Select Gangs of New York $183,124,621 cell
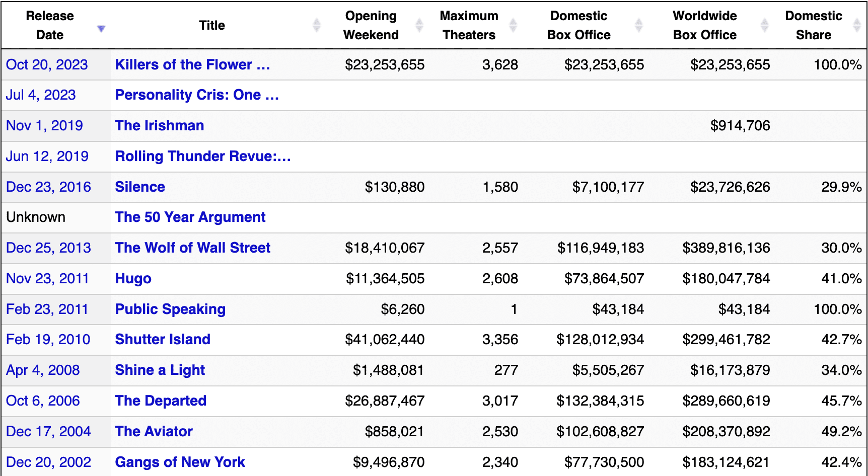 pyautogui.click(x=726, y=462)
